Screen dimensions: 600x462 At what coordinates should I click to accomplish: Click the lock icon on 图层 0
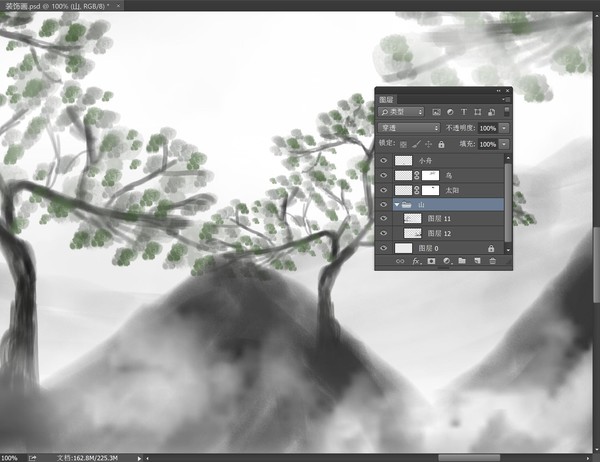pyautogui.click(x=491, y=248)
